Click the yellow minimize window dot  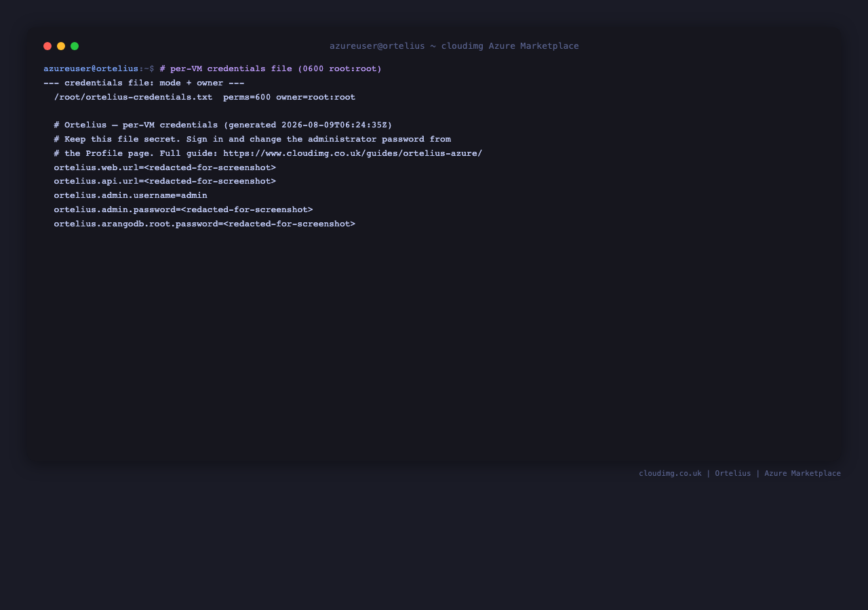pyautogui.click(x=61, y=46)
